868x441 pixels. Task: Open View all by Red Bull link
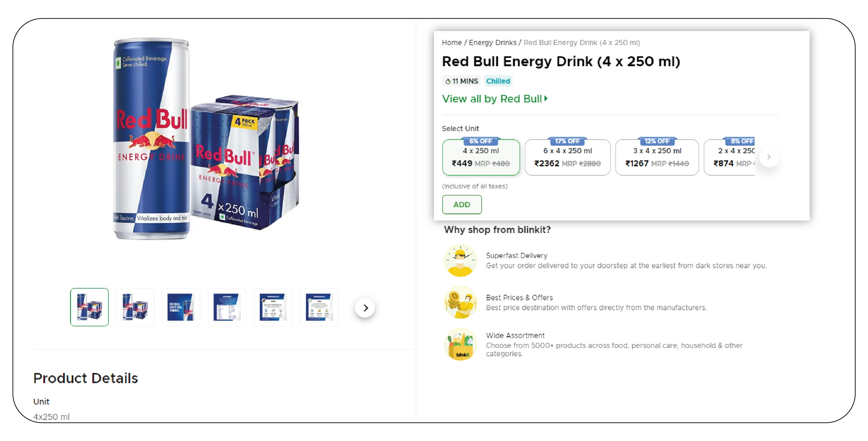pos(495,99)
